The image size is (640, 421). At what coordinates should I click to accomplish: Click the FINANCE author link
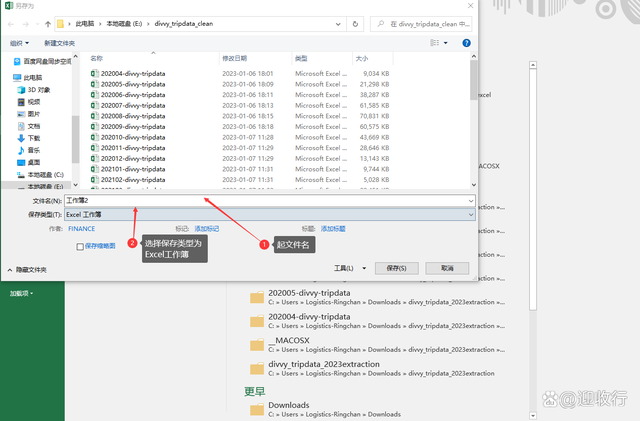82,229
